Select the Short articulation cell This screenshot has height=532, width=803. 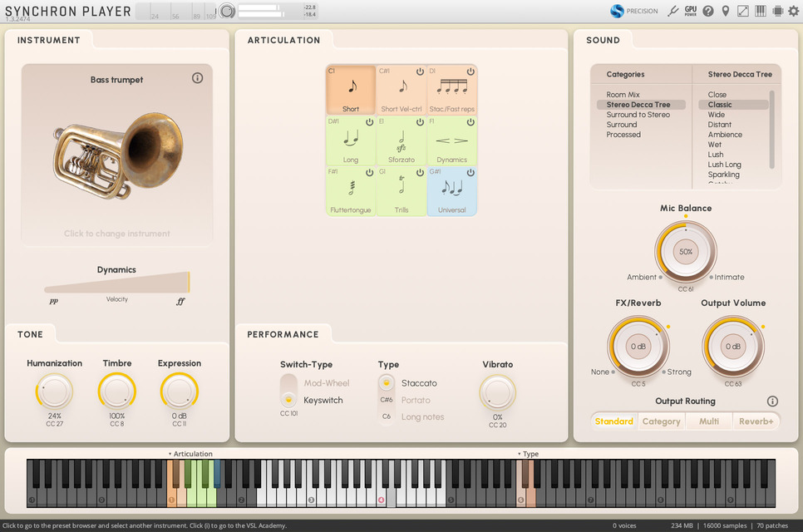pos(351,90)
